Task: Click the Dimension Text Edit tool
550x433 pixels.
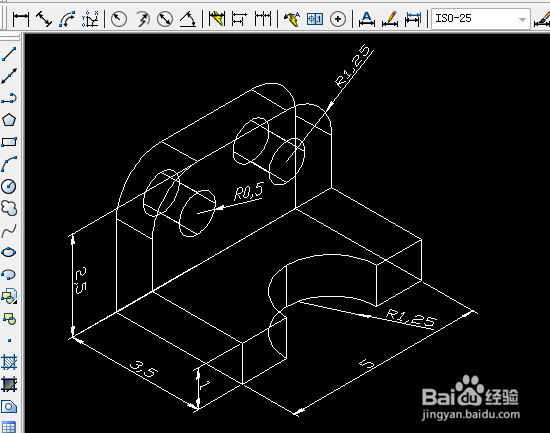Action: pyautogui.click(x=390, y=19)
